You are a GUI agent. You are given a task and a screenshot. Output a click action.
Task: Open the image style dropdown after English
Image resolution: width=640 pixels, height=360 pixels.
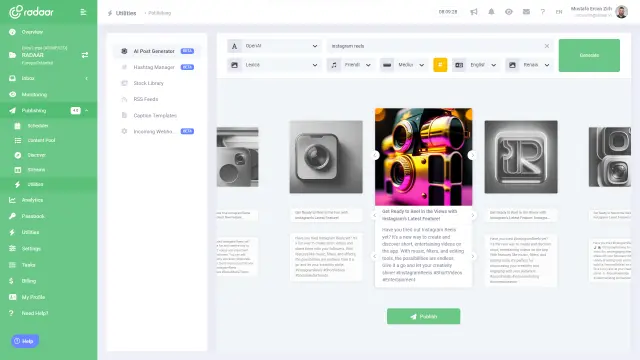click(529, 65)
